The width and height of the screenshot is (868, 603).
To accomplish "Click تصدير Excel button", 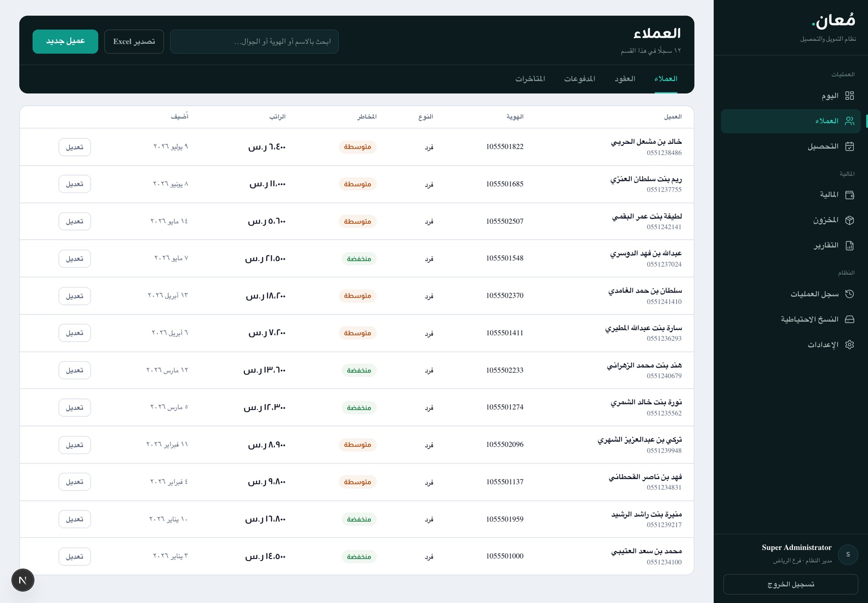I will click(134, 41).
